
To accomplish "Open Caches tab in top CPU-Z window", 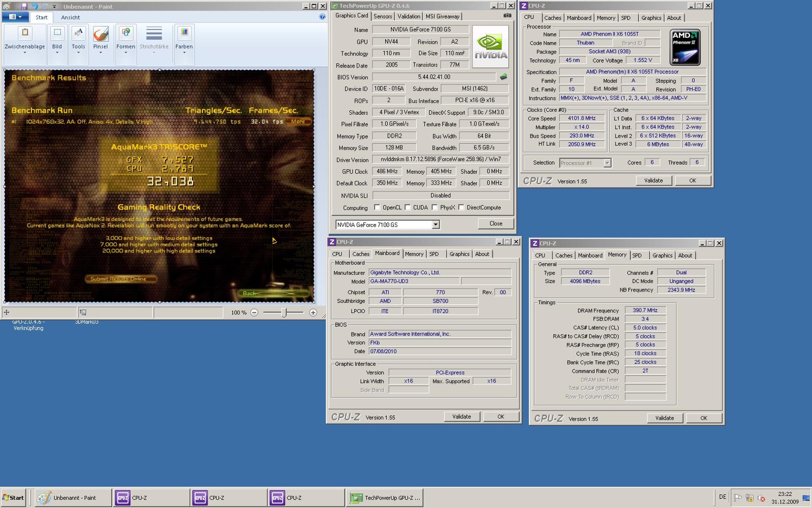I will point(553,18).
